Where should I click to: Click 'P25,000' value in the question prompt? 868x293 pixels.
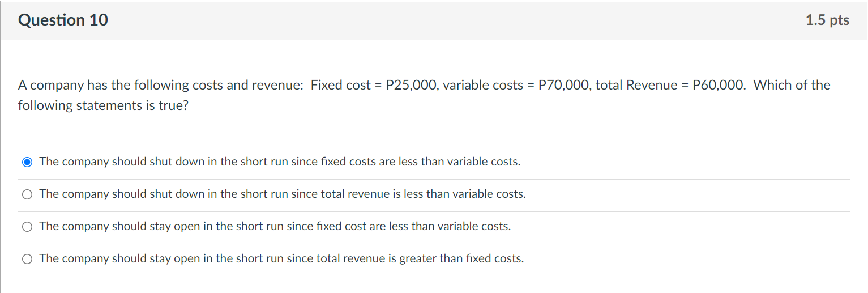point(411,85)
